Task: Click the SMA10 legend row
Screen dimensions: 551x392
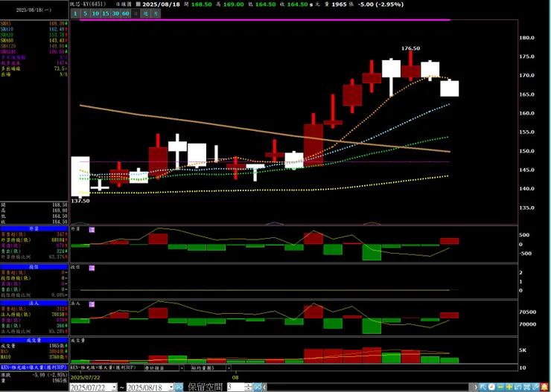Action: point(34,29)
